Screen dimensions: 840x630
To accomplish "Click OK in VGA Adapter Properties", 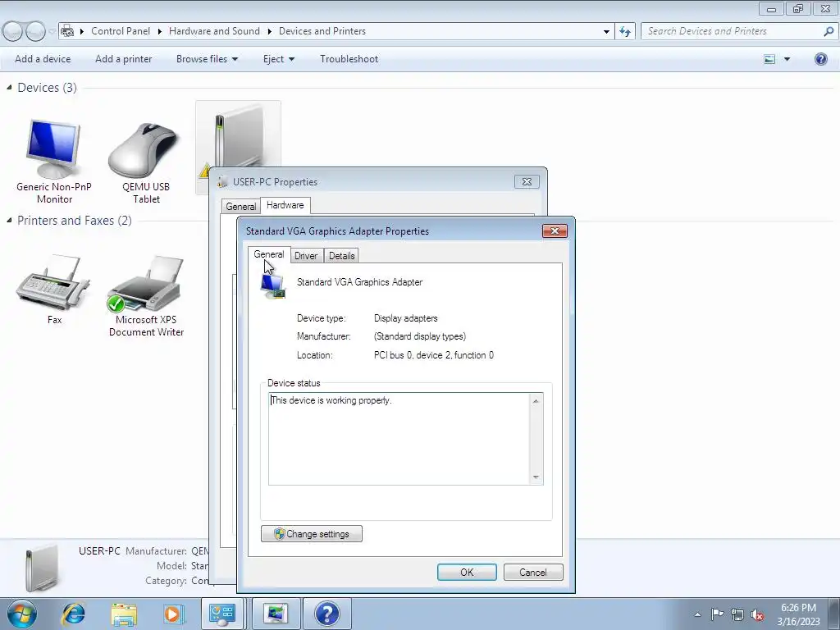I will (467, 572).
